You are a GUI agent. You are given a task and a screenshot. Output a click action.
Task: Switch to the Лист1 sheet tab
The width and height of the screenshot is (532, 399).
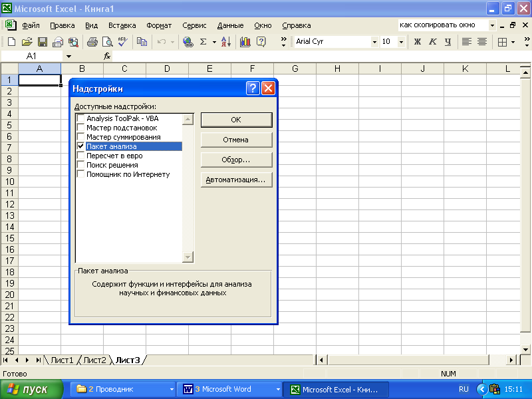point(62,360)
